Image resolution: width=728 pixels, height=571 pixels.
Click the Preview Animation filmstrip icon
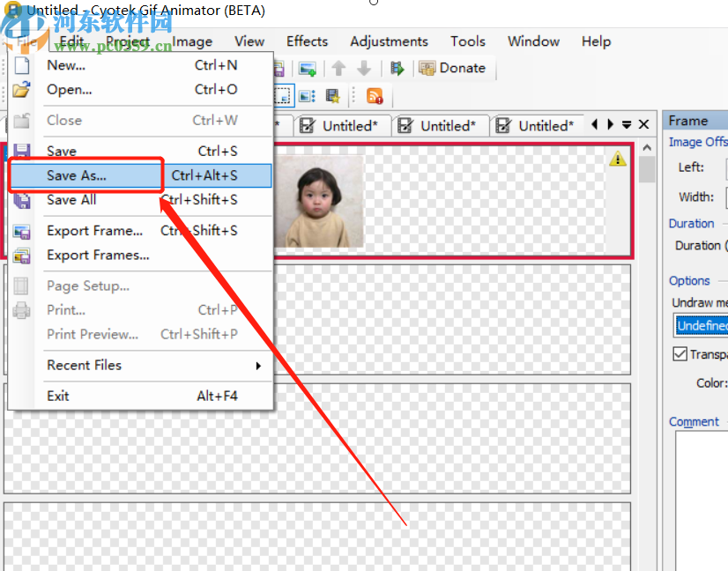(397, 68)
